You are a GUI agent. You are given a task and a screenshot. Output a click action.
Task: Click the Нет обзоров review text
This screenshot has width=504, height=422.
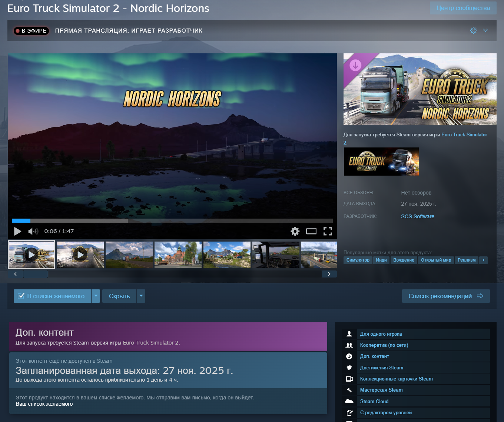pos(416,193)
